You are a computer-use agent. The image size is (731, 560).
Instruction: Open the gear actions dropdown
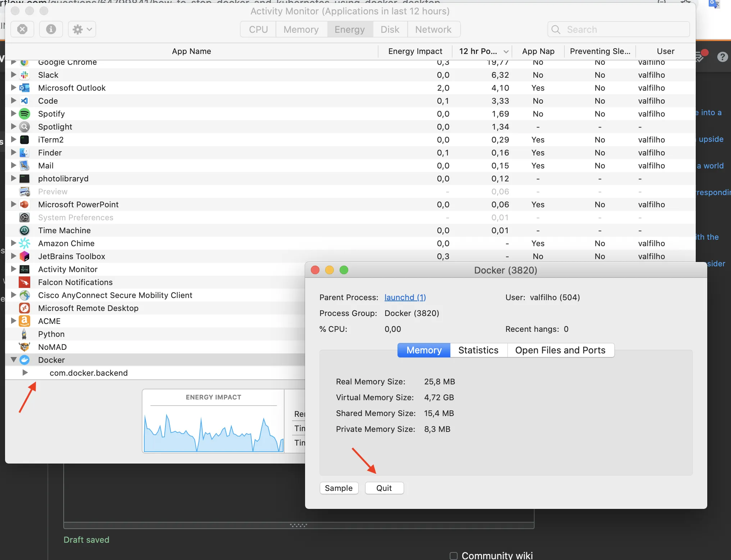pyautogui.click(x=82, y=29)
